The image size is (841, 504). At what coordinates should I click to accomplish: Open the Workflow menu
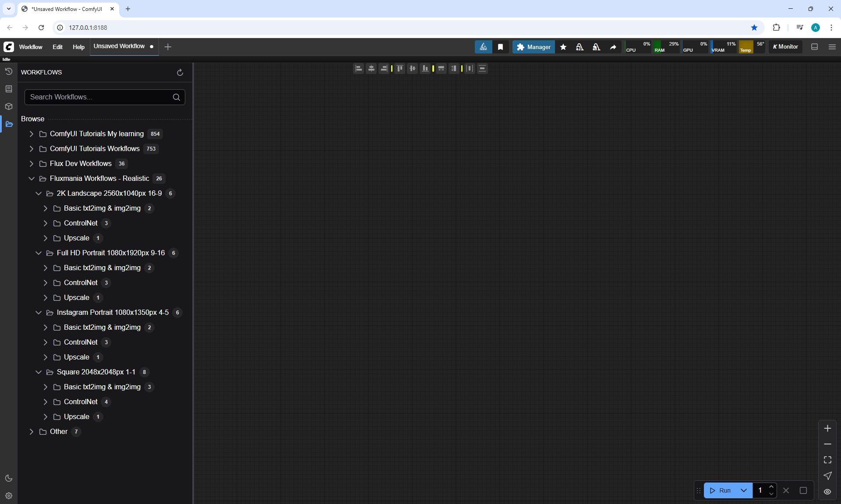[31, 47]
